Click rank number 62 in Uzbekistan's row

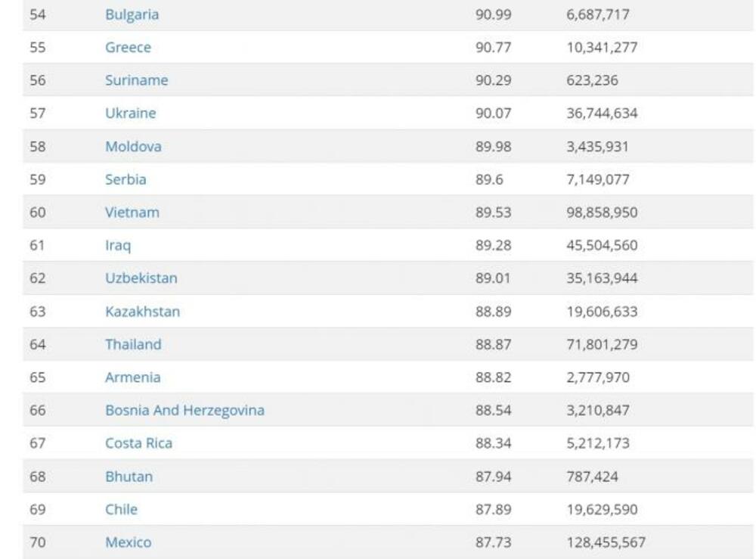pyautogui.click(x=38, y=278)
